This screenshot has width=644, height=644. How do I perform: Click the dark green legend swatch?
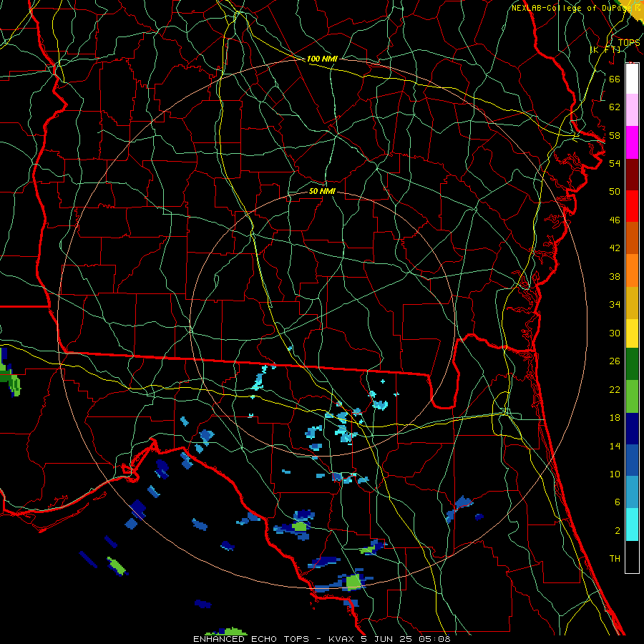click(632, 364)
